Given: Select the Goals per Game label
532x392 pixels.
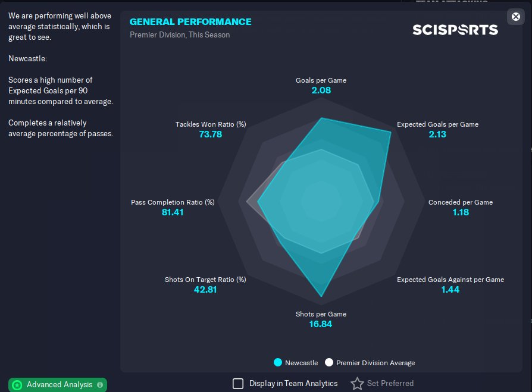Looking at the screenshot, I should coord(321,80).
